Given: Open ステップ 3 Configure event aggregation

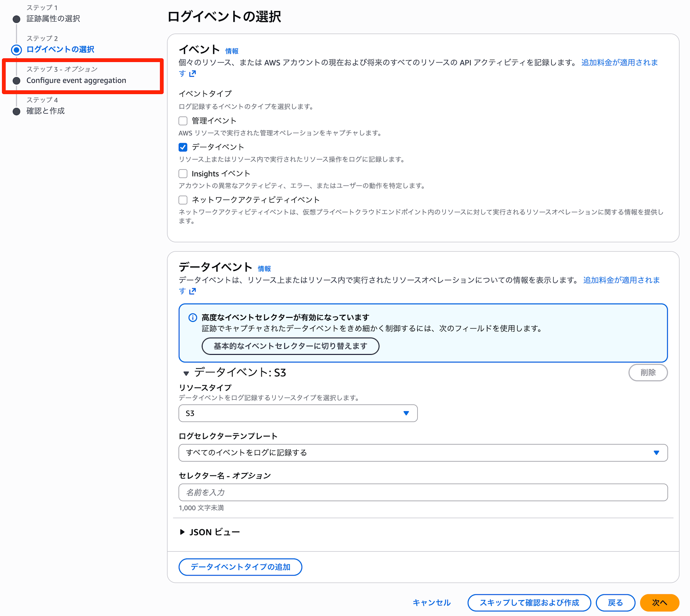Looking at the screenshot, I should (76, 80).
